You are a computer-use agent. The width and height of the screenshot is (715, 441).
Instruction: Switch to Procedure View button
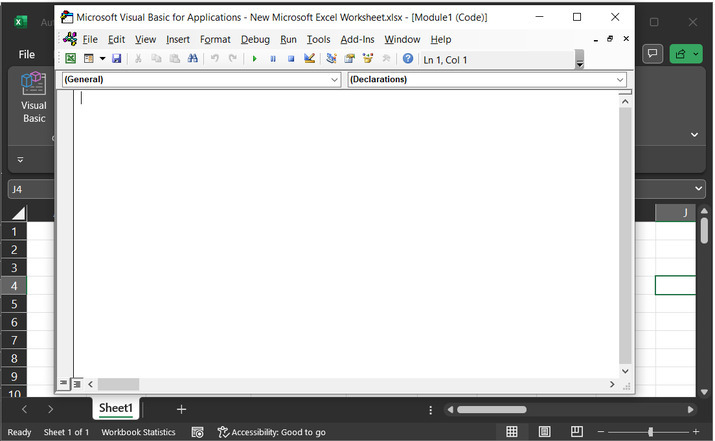point(64,384)
